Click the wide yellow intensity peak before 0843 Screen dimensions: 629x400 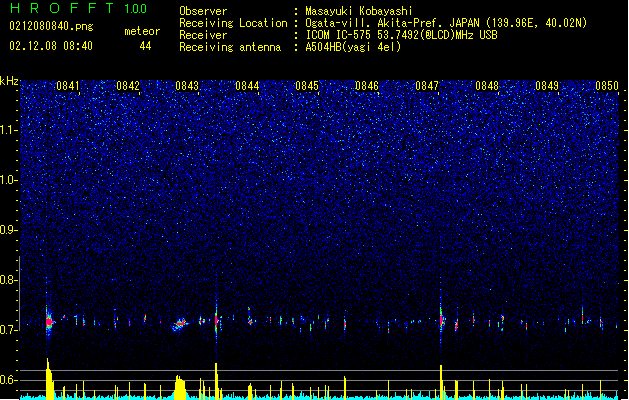click(x=180, y=387)
